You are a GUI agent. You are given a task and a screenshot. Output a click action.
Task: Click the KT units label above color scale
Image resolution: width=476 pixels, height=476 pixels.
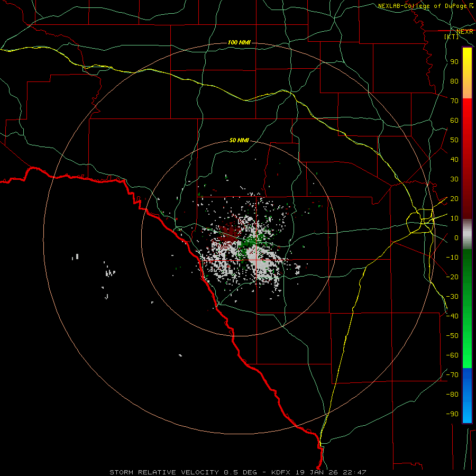coord(452,36)
